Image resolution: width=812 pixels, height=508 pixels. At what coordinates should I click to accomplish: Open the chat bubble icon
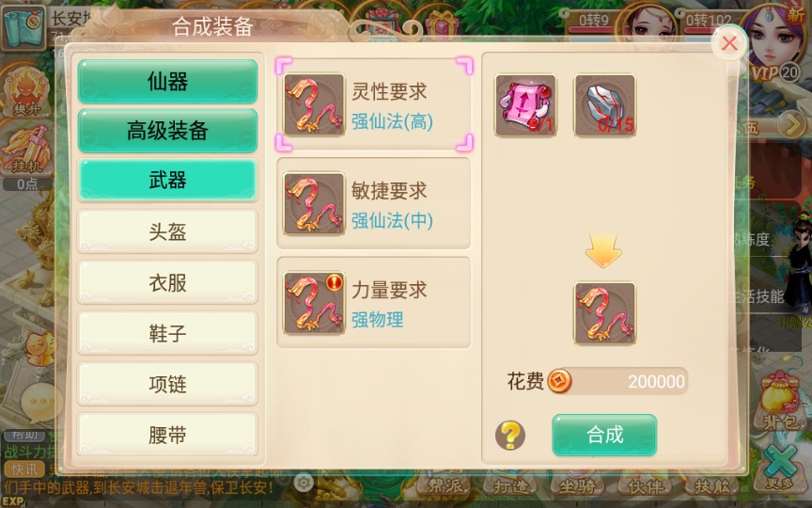pos(40,403)
